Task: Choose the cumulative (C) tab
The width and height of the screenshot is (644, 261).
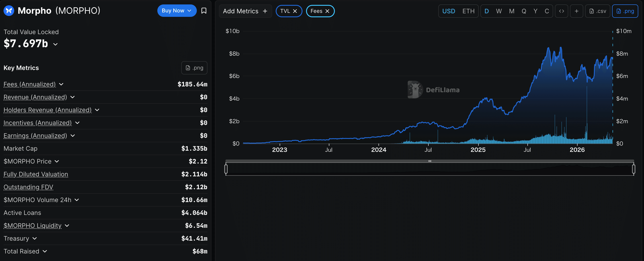Action: pos(547,11)
